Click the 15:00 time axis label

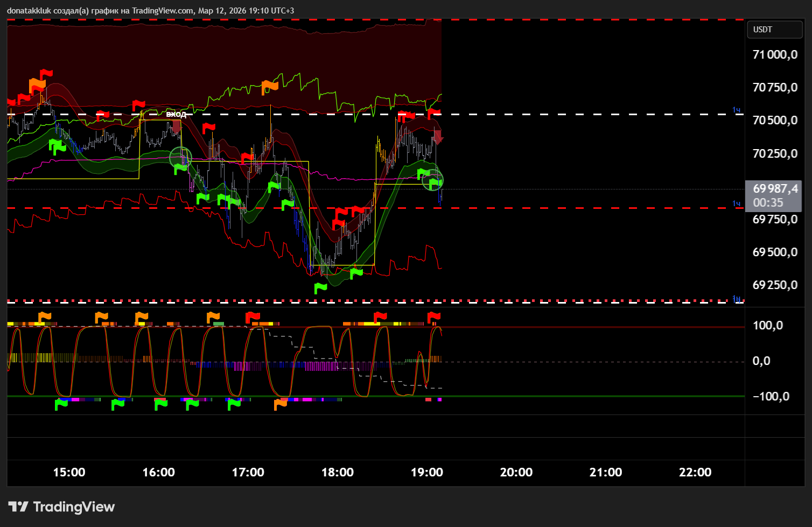pyautogui.click(x=69, y=472)
